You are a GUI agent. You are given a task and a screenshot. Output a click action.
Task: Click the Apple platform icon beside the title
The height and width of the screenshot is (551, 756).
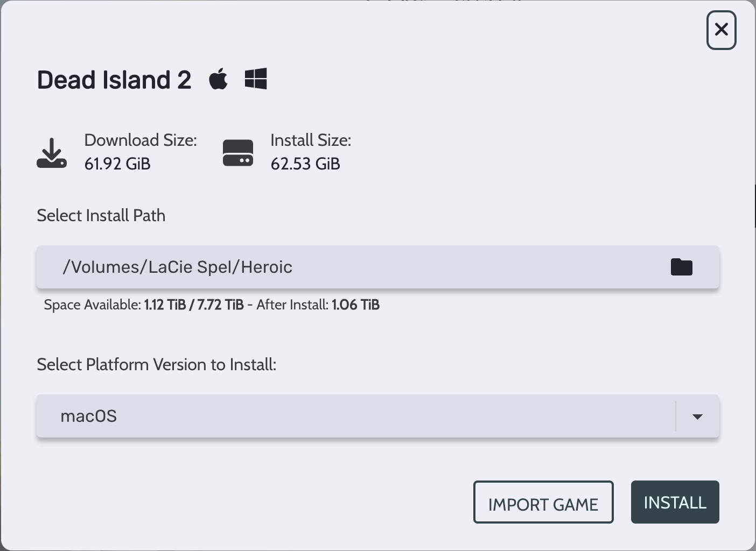(x=218, y=79)
